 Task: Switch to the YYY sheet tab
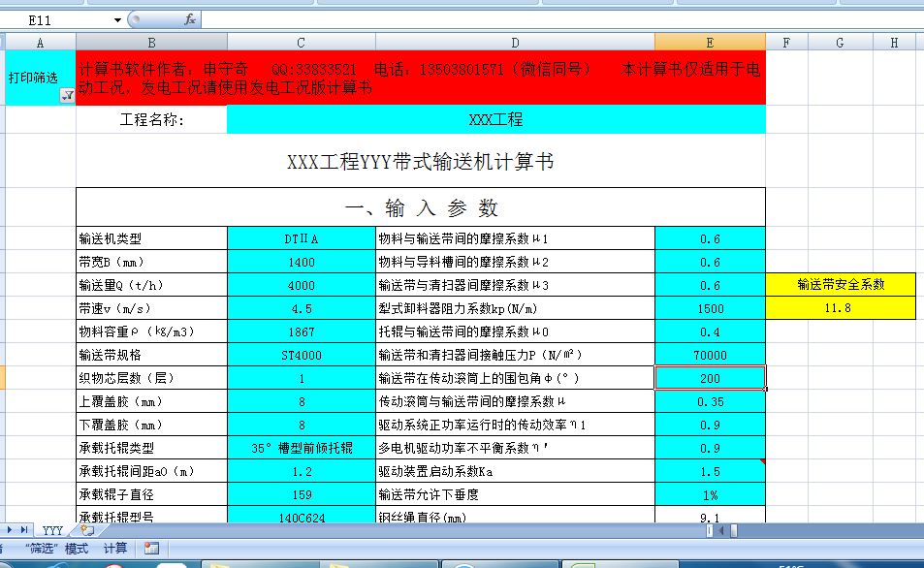click(51, 530)
